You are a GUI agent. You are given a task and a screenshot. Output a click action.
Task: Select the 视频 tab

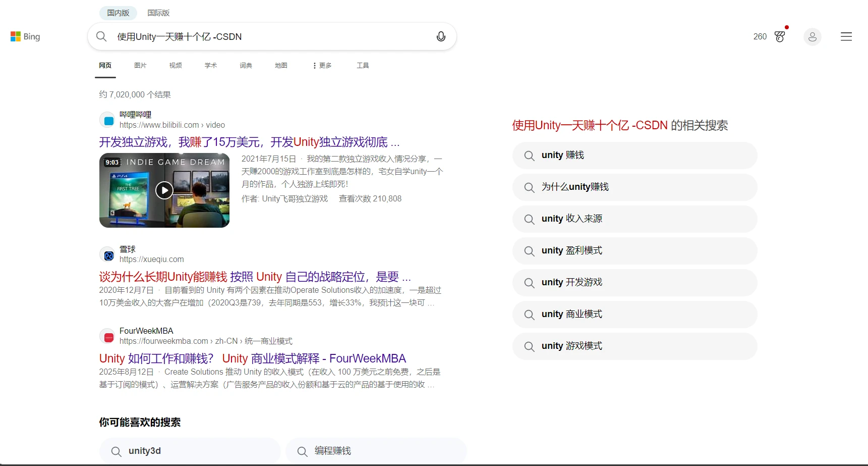point(176,66)
